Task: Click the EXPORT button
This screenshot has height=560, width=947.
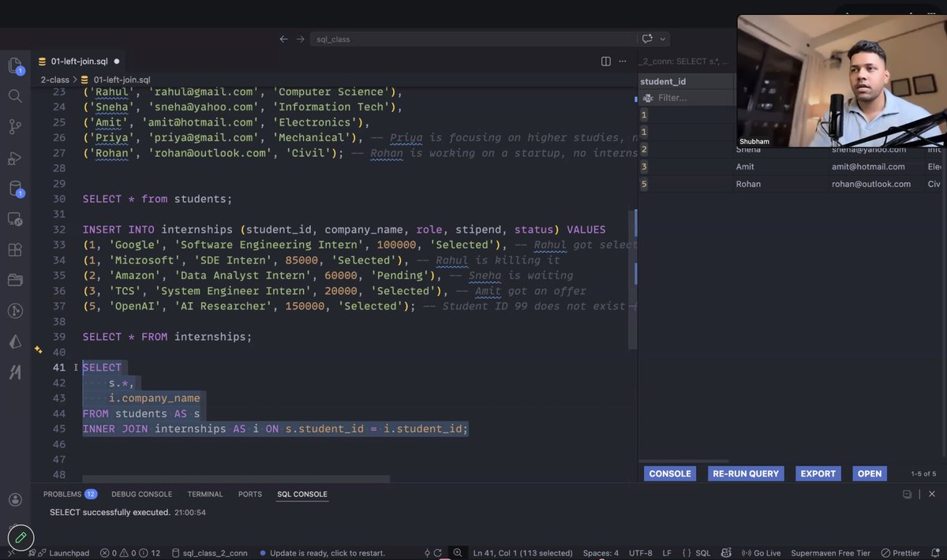Action: (x=818, y=474)
